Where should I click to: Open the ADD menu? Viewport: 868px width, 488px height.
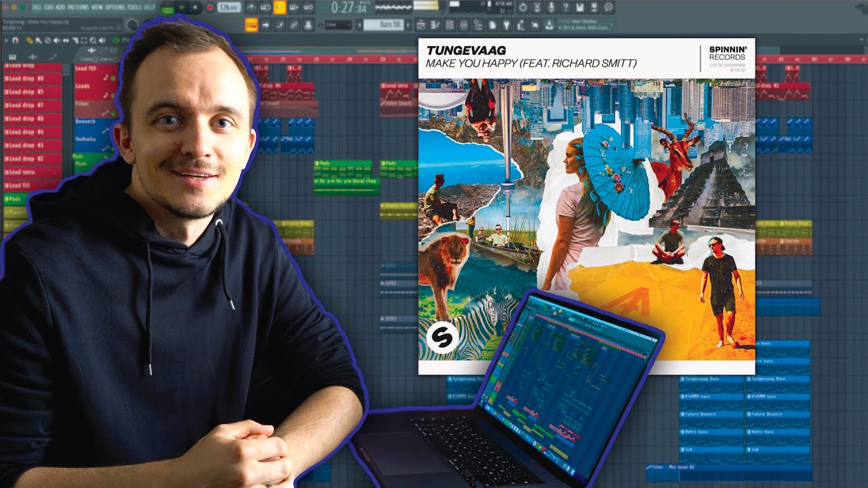point(60,7)
